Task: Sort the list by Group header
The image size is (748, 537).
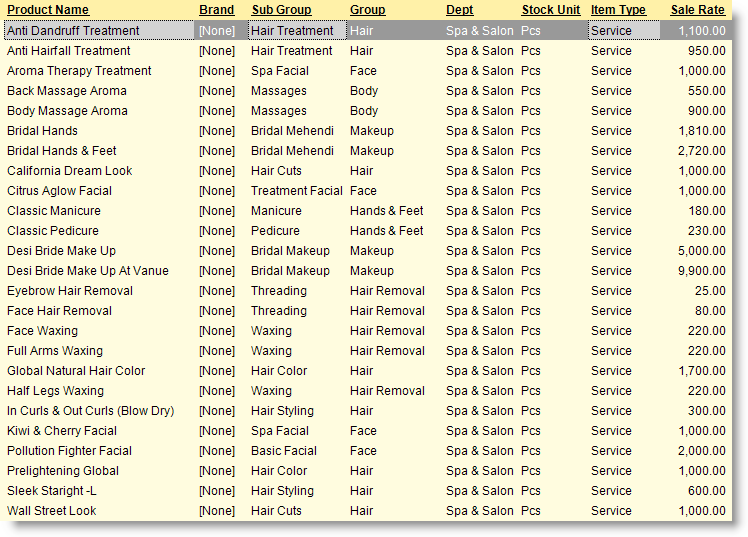Action: pyautogui.click(x=367, y=10)
